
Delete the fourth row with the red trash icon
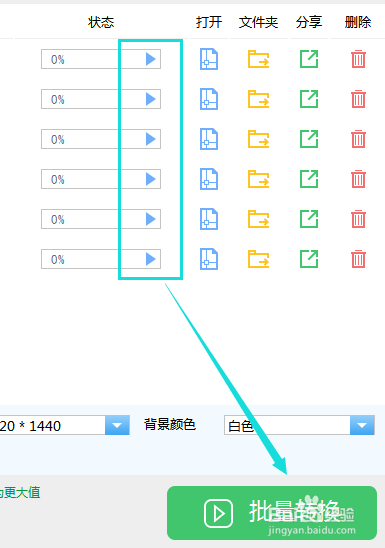click(x=358, y=179)
